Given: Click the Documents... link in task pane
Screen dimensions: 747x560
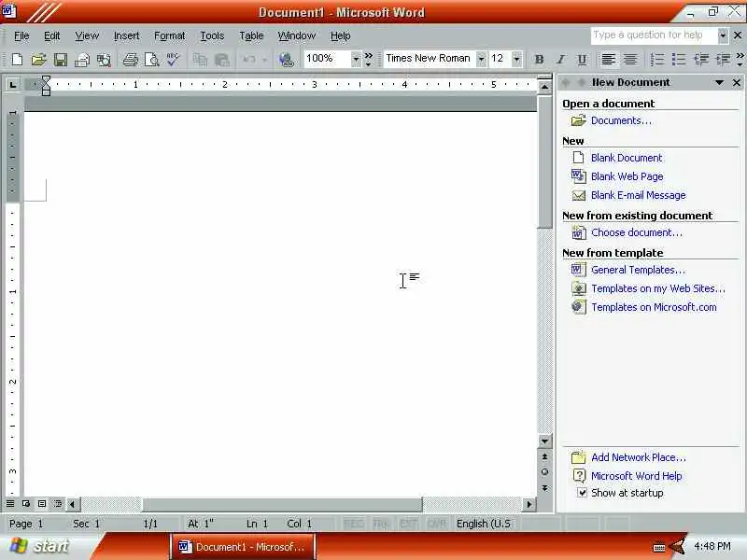Looking at the screenshot, I should tap(621, 121).
